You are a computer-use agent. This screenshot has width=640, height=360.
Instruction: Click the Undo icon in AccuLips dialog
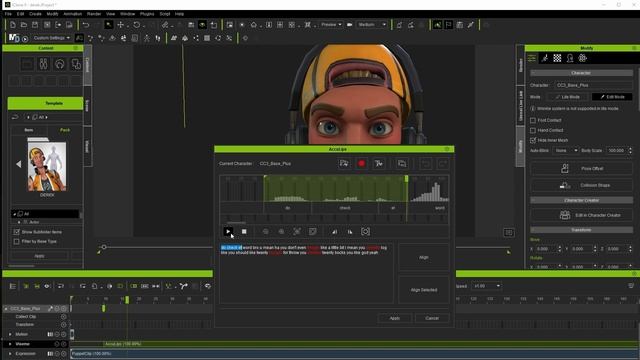click(x=426, y=164)
